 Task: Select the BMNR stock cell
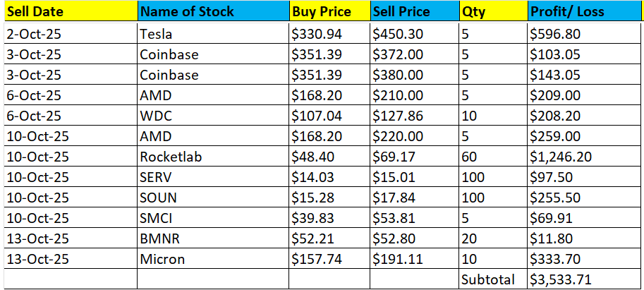(x=213, y=238)
